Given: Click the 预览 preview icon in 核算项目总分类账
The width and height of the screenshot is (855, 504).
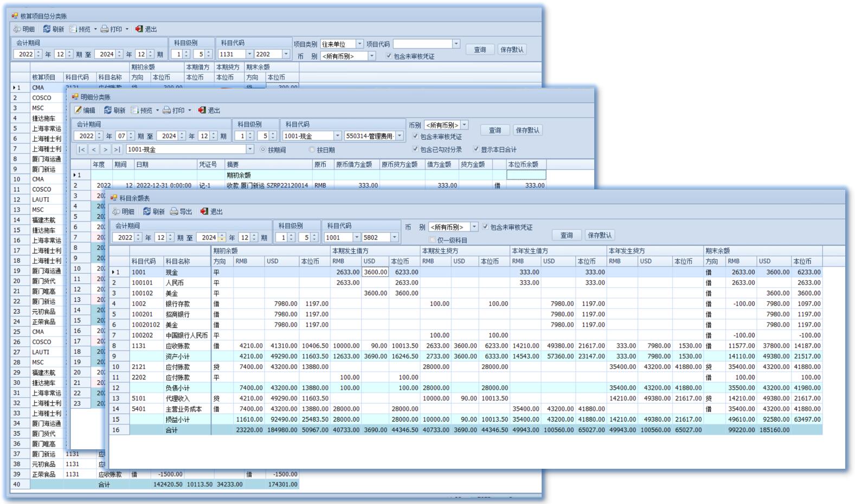Looking at the screenshot, I should [x=73, y=29].
